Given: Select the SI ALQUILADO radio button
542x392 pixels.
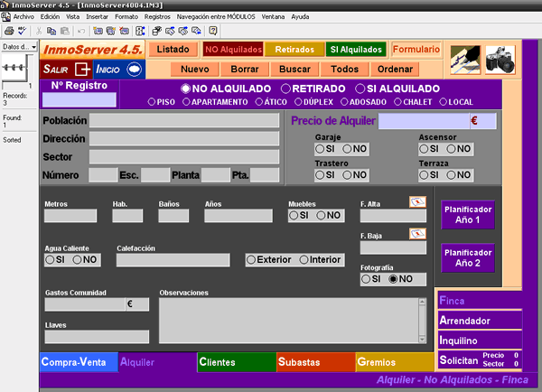Looking at the screenshot, I should coord(360,89).
